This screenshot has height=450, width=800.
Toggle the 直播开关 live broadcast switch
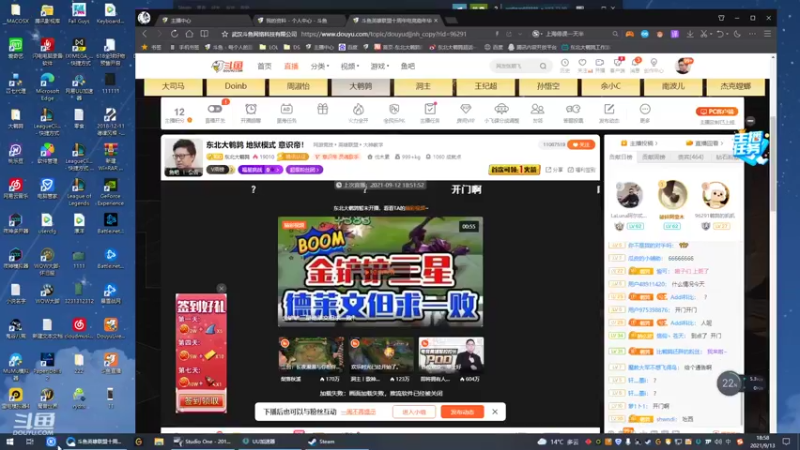tap(215, 109)
